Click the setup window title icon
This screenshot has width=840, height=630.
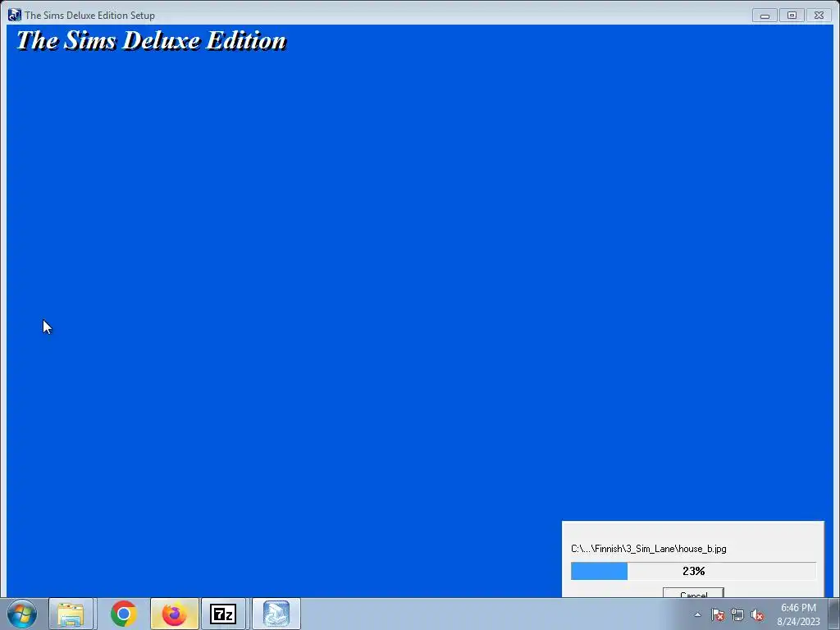[15, 15]
